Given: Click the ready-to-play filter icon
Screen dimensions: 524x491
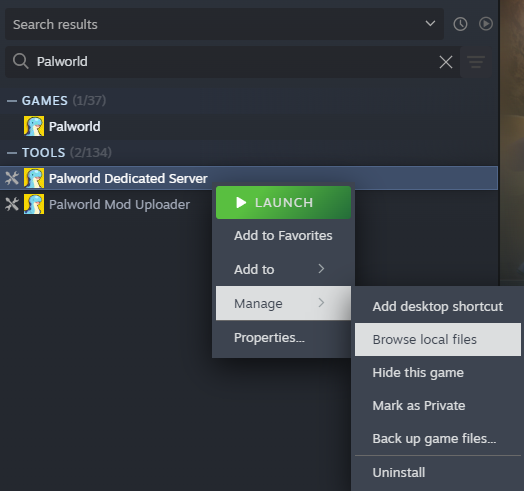Looking at the screenshot, I should tap(486, 24).
